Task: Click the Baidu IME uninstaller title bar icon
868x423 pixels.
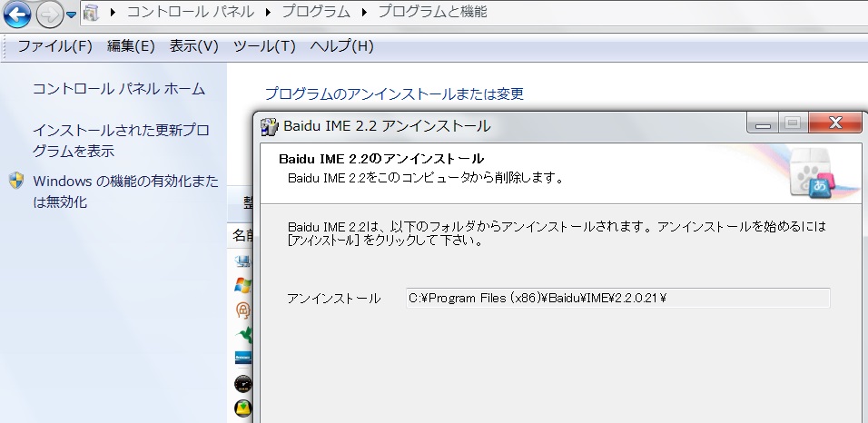Action: (269, 126)
